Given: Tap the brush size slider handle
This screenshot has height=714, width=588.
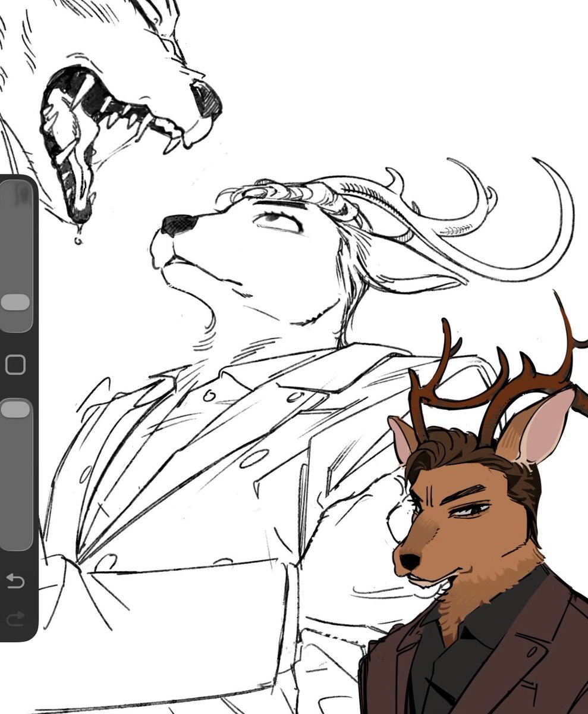Looking at the screenshot, I should coord(15,302).
